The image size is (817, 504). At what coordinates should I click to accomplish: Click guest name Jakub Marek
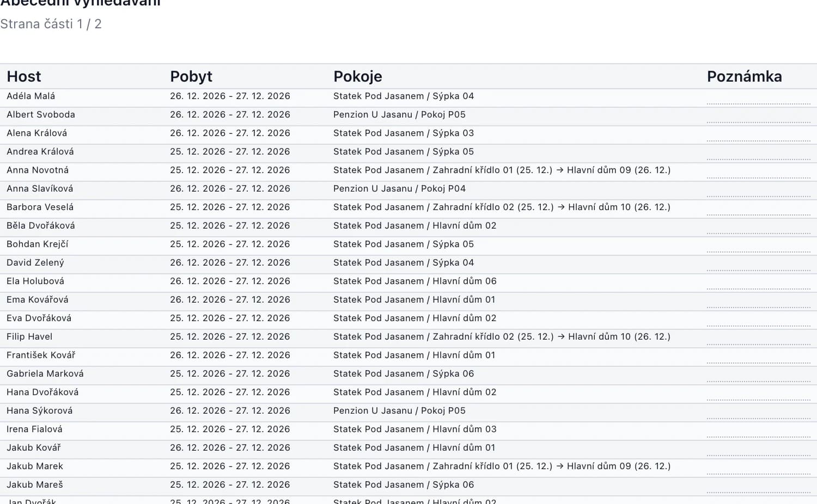[35, 466]
